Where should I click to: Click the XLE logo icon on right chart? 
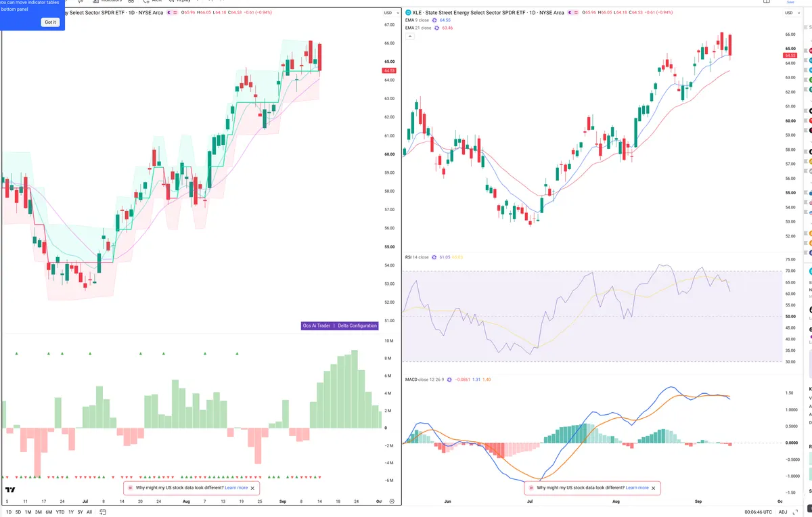click(x=407, y=13)
